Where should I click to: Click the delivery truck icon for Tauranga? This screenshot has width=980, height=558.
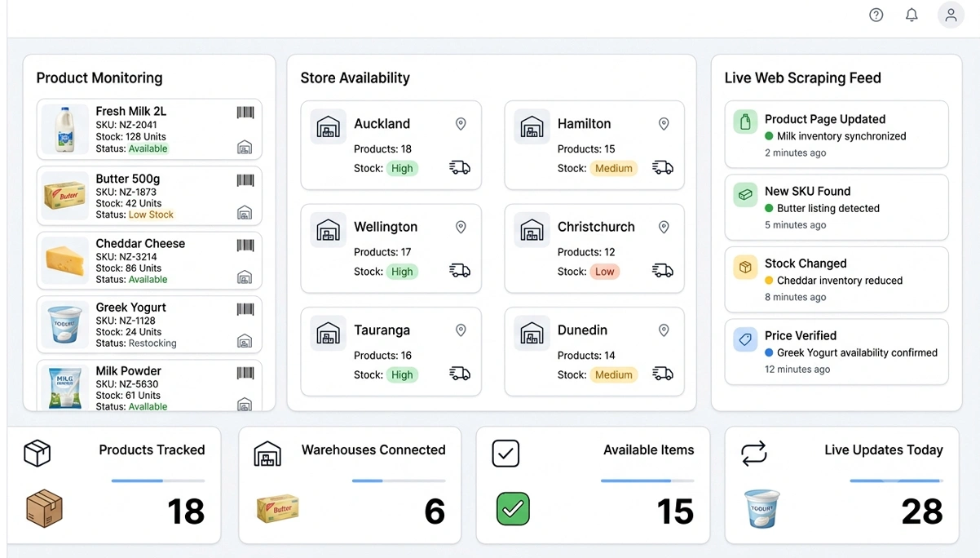pos(460,374)
